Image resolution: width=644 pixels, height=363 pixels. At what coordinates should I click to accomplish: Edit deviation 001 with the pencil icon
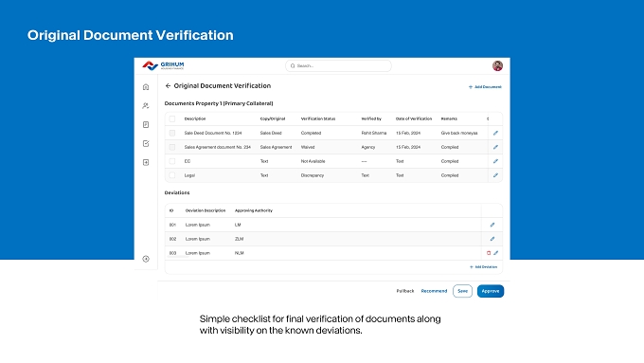[492, 225]
